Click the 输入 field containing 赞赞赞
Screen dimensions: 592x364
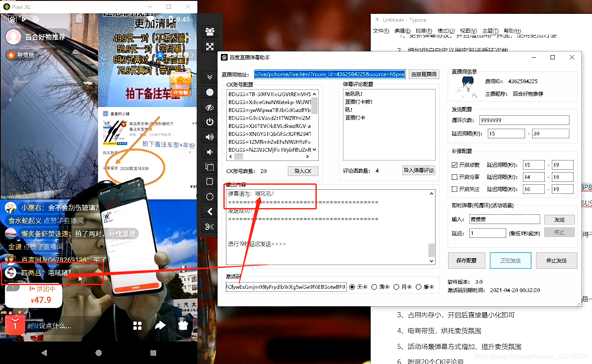point(505,219)
